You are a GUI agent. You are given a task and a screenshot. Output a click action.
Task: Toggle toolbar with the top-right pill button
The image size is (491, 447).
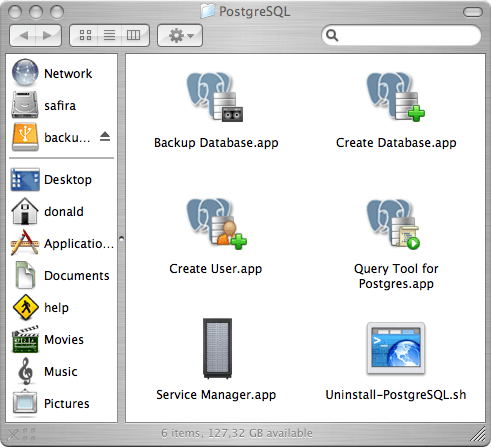[x=472, y=12]
